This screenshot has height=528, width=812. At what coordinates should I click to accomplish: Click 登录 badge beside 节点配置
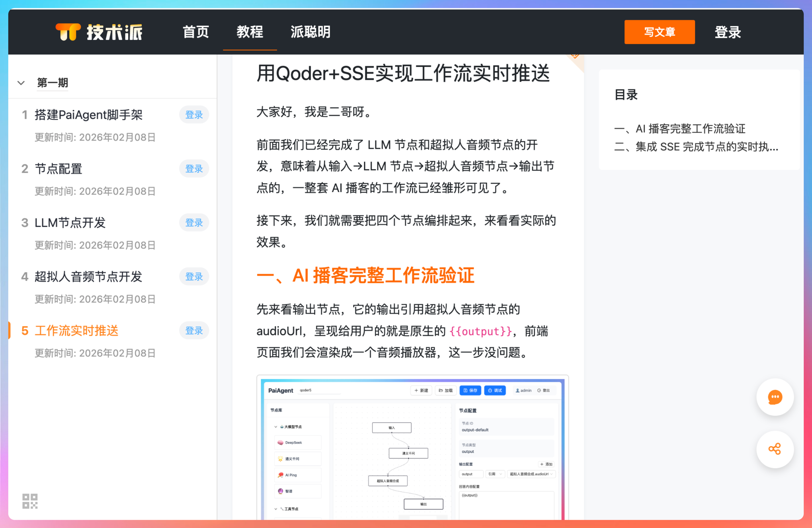(x=194, y=169)
